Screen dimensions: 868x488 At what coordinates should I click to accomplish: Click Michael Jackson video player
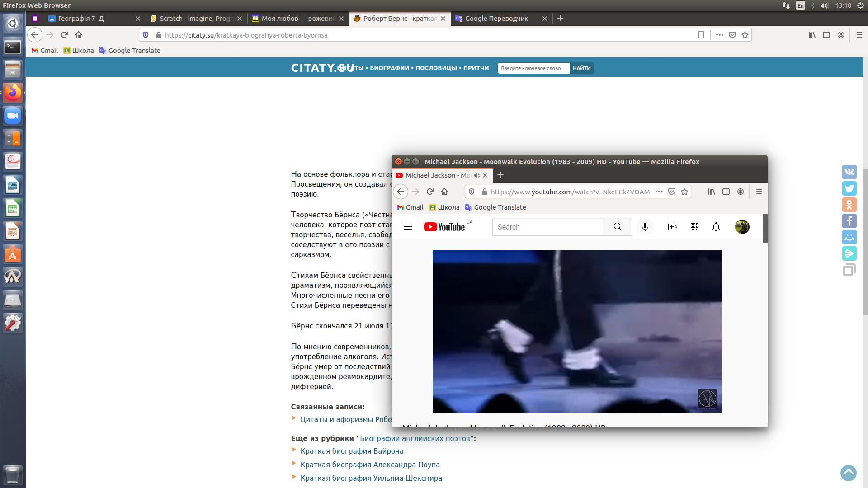tap(577, 331)
